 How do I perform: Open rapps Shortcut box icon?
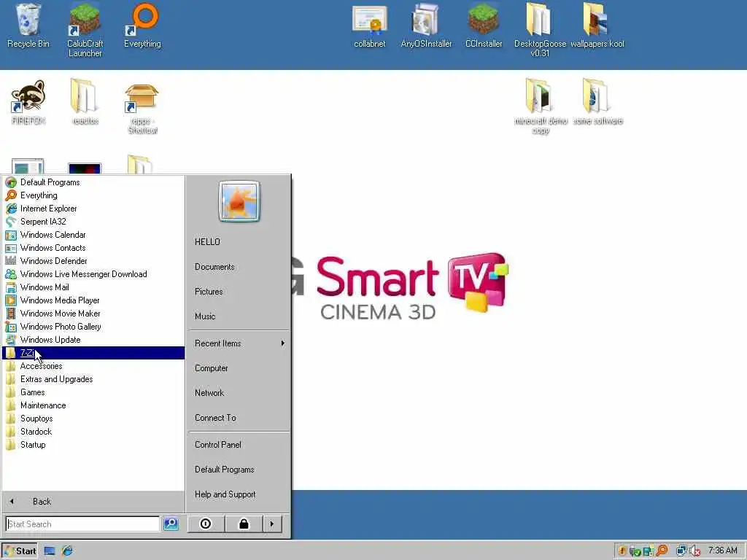coord(142,108)
